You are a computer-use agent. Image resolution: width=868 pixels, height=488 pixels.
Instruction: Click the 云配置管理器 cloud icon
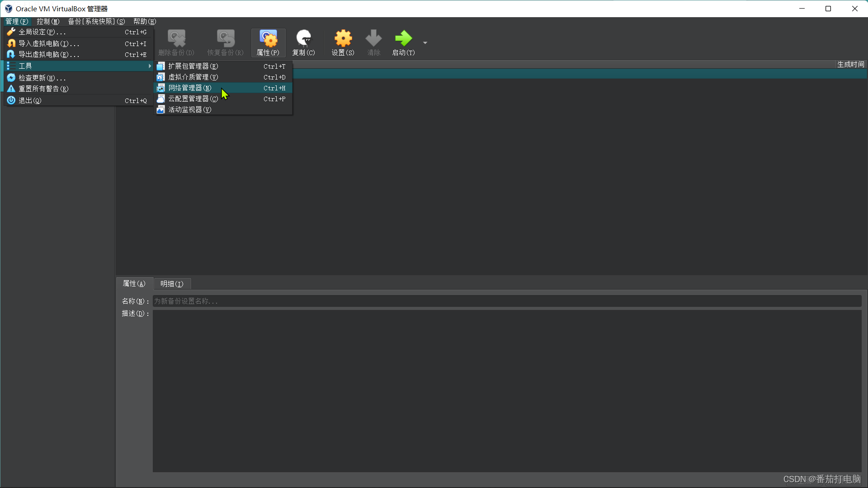160,99
